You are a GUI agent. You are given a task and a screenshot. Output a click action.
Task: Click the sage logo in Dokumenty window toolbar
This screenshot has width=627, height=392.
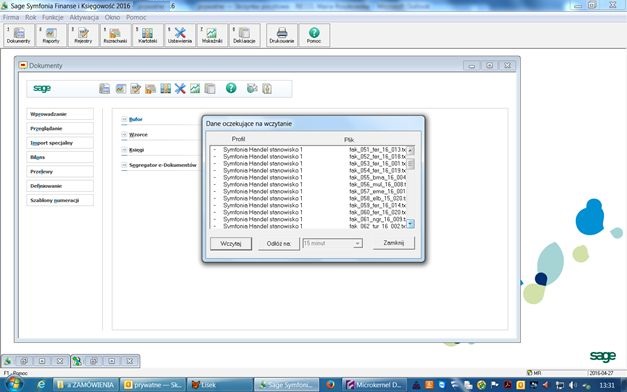[42, 88]
